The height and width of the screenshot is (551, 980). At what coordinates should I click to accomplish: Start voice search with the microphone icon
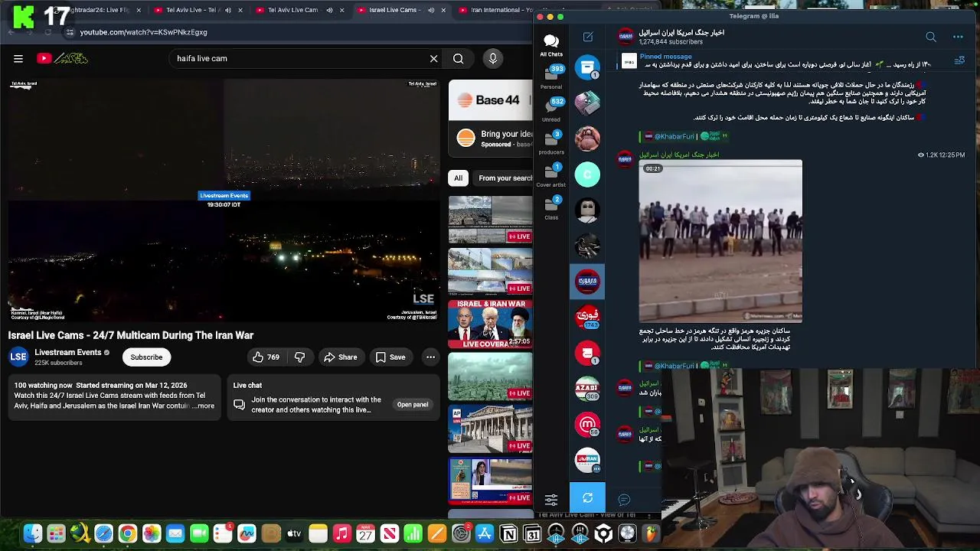click(493, 58)
